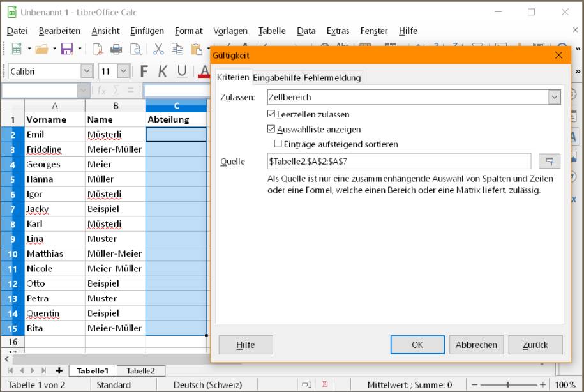Screen dimensions: 584x392
Task: Underline text via the U icon
Action: click(x=182, y=71)
